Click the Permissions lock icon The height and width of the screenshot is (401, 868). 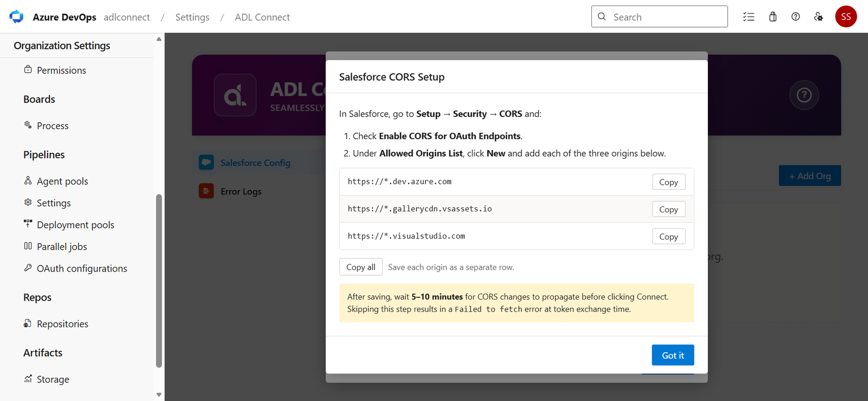(x=28, y=69)
